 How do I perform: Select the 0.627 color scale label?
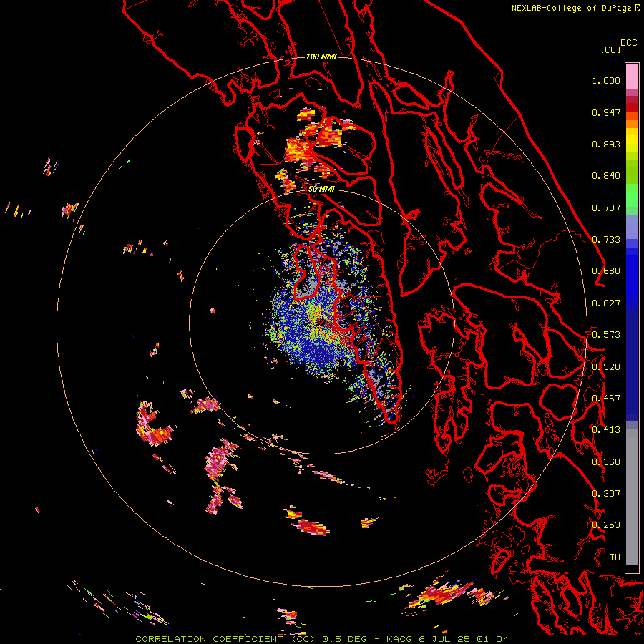(x=606, y=303)
